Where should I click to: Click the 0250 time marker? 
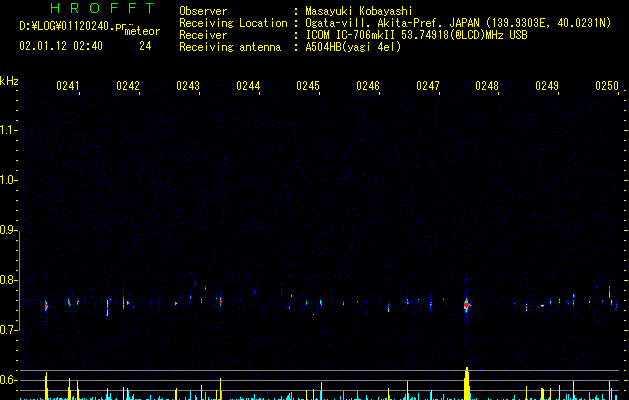point(607,86)
